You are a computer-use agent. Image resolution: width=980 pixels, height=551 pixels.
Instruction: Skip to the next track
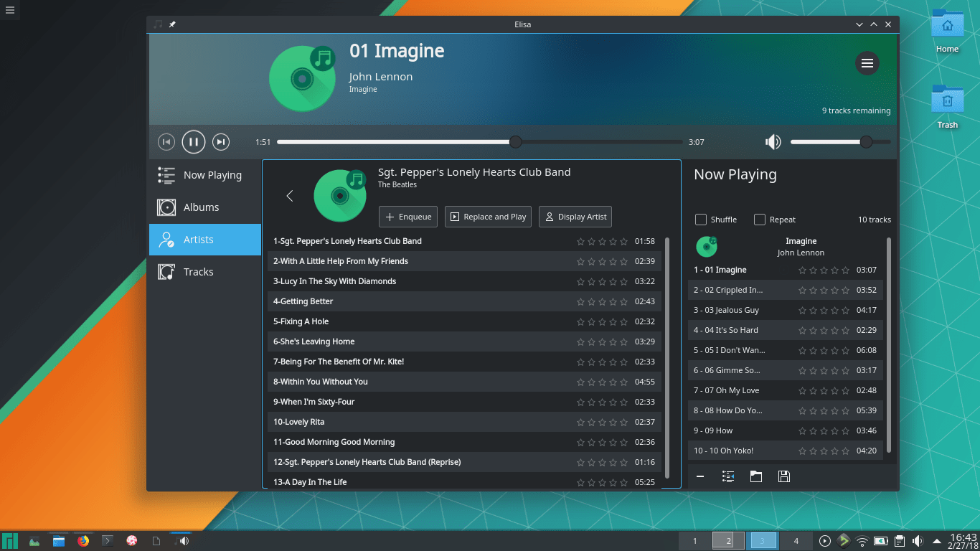[x=221, y=142]
